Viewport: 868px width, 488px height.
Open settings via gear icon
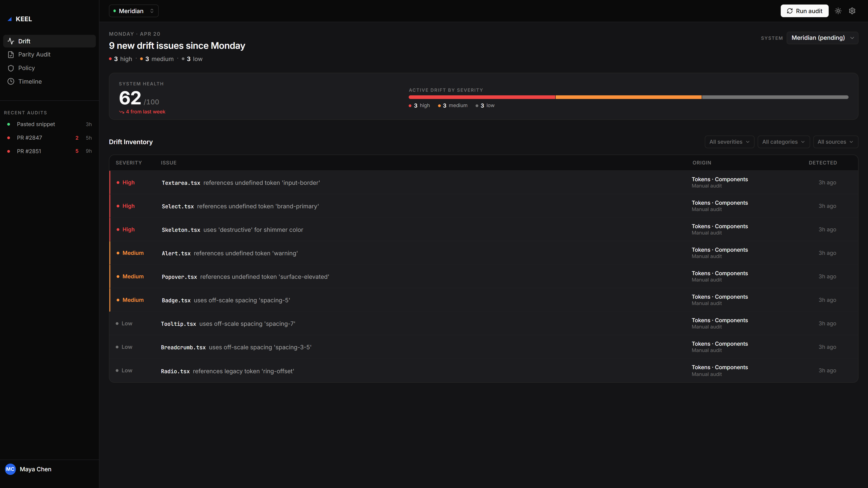tap(852, 11)
